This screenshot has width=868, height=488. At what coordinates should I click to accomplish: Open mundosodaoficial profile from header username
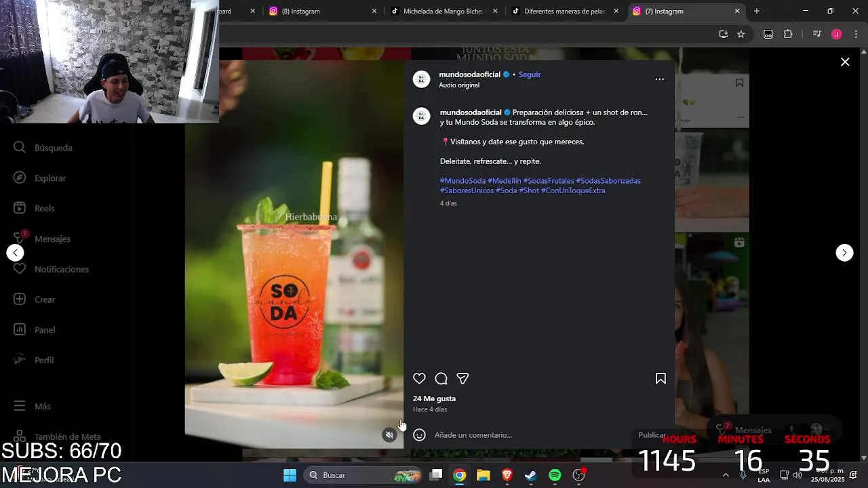(469, 75)
